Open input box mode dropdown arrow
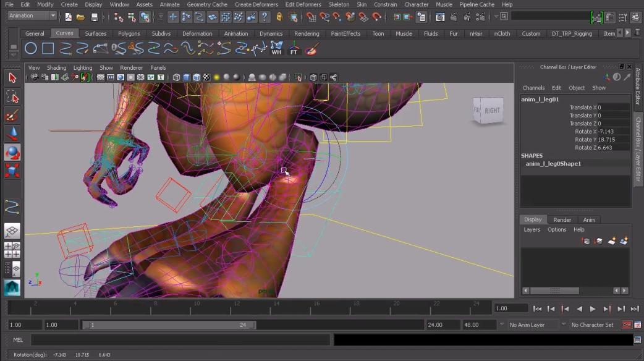The image size is (644, 361). pyautogui.click(x=496, y=17)
